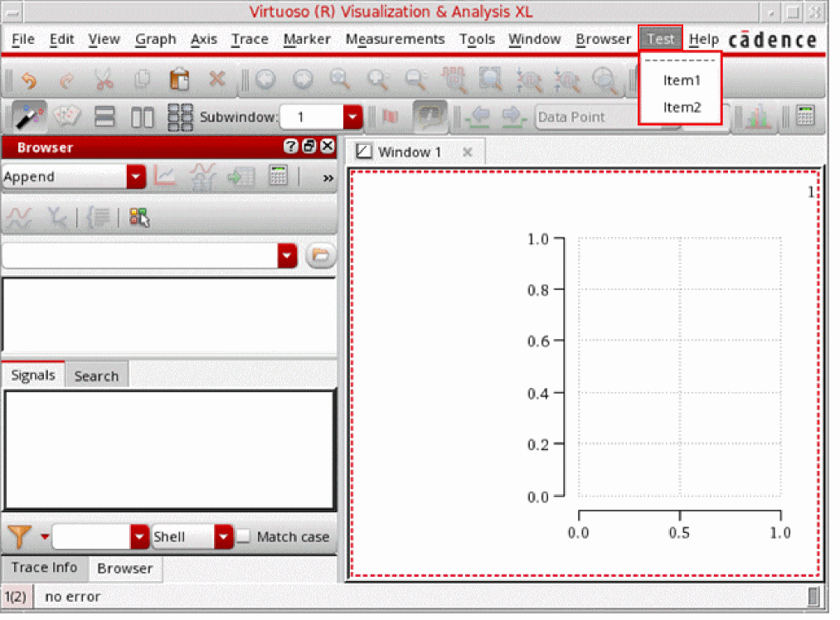This screenshot has height=620, width=840.
Task: Choose Item1 from the Test menu
Action: [682, 80]
